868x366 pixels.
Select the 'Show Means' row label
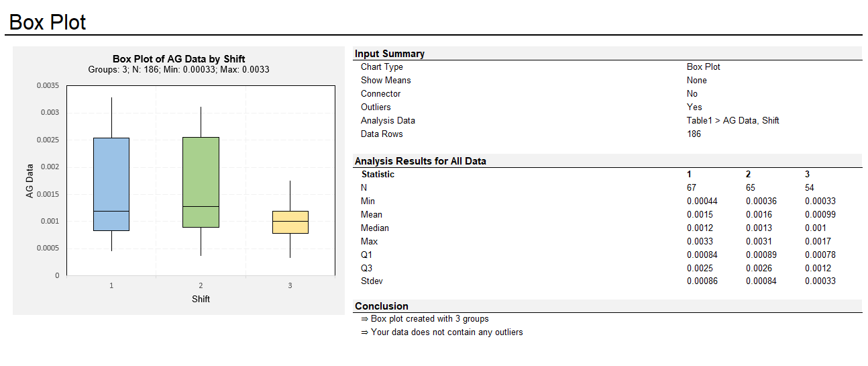click(x=386, y=81)
